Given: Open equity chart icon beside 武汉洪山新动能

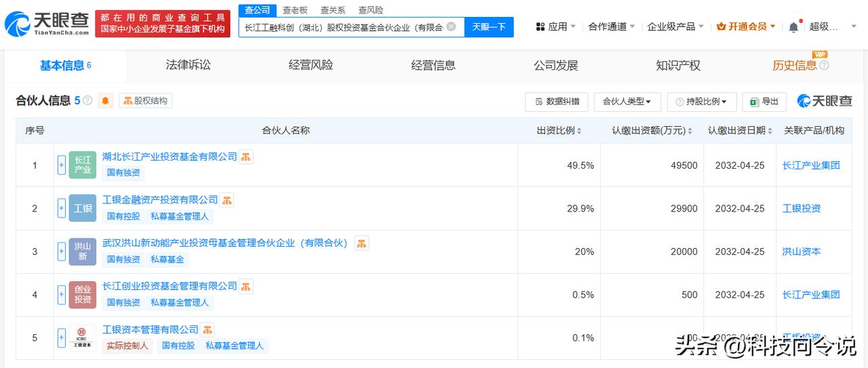Looking at the screenshot, I should (362, 243).
